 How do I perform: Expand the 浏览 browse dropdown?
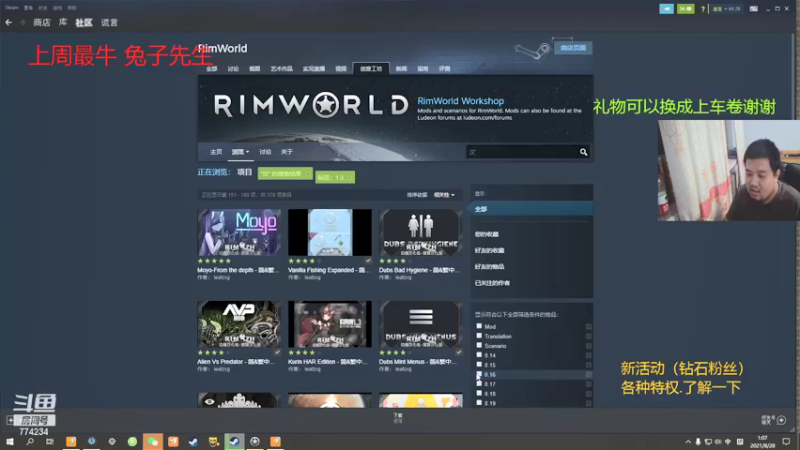[x=240, y=152]
